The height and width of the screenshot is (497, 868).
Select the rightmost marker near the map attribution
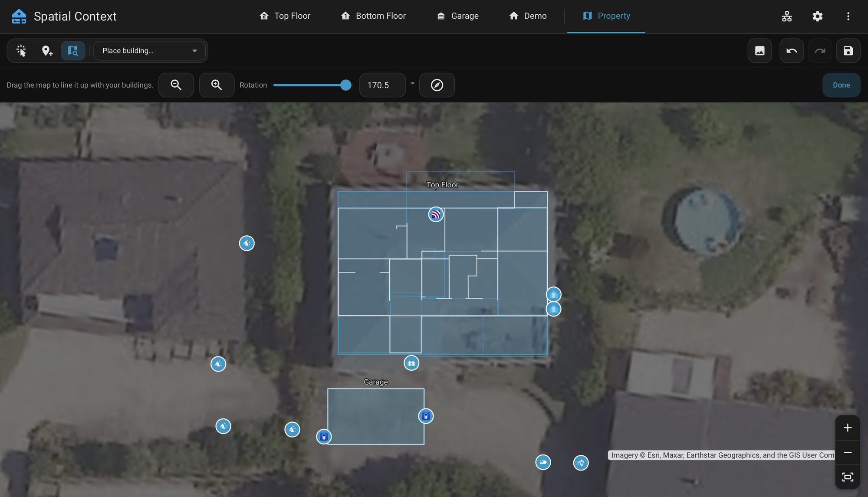tap(581, 463)
